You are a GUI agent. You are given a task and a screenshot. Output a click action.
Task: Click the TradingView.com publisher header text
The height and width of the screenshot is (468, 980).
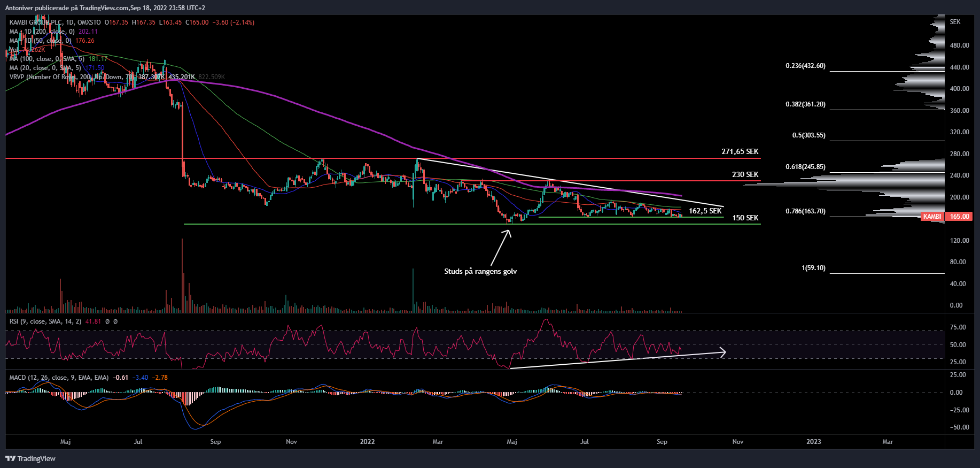click(105, 7)
